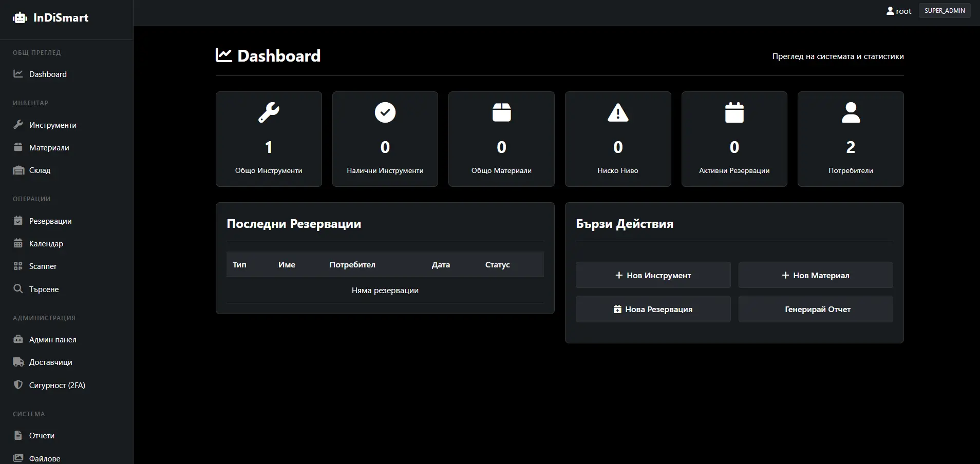The width and height of the screenshot is (980, 464).
Task: Click the InDiSmart robot logo icon
Action: point(20,18)
